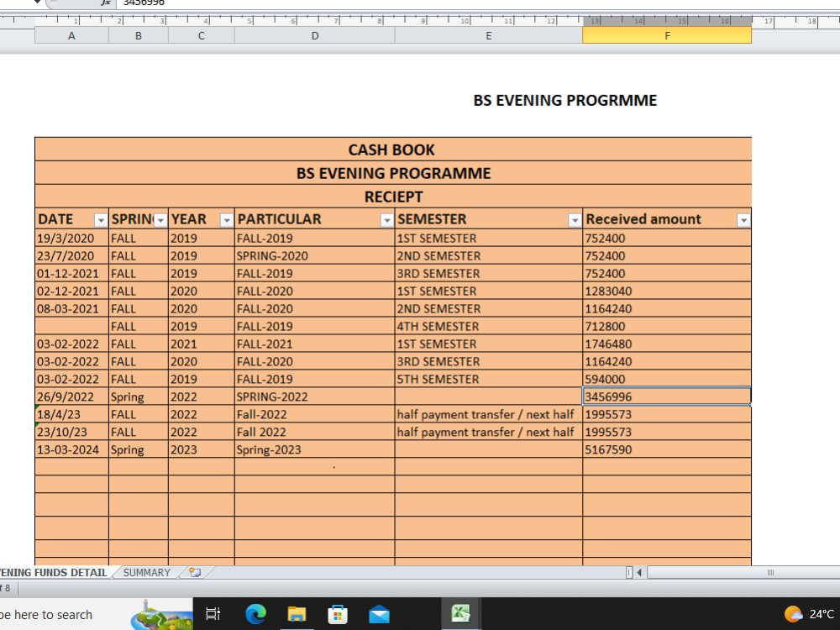840x630 pixels.
Task: Select the amount cell 5167590
Action: (667, 449)
